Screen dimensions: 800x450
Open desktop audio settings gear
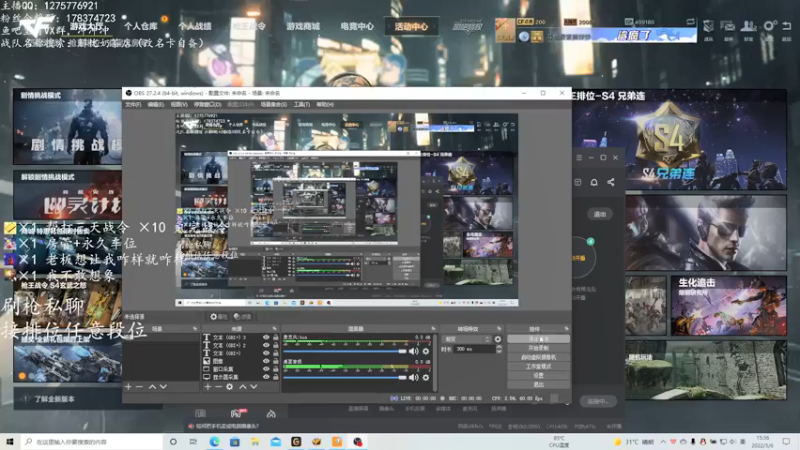(426, 378)
